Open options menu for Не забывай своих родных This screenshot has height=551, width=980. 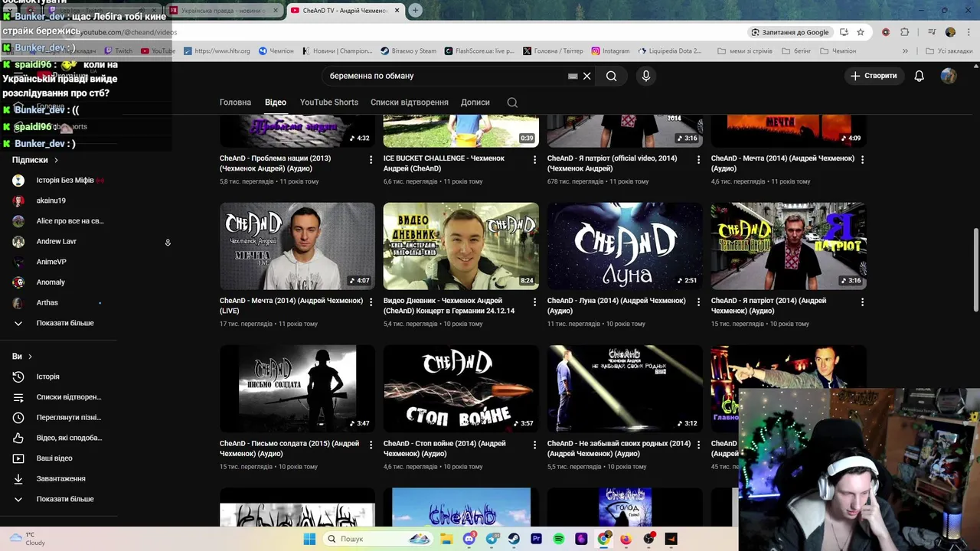[698, 445]
